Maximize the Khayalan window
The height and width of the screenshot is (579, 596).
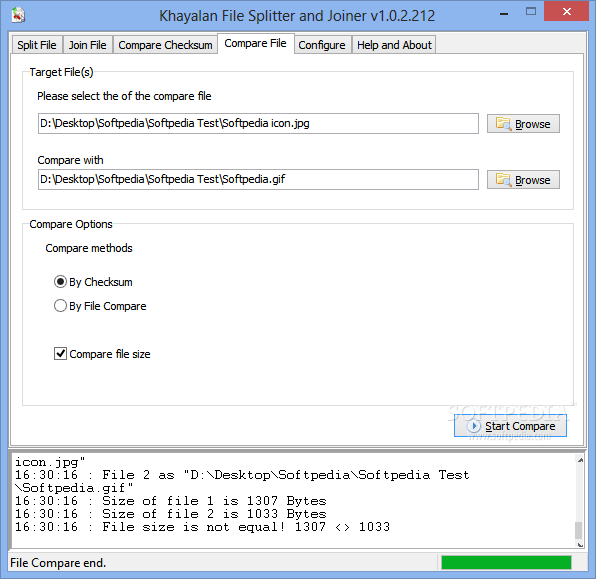tap(531, 12)
